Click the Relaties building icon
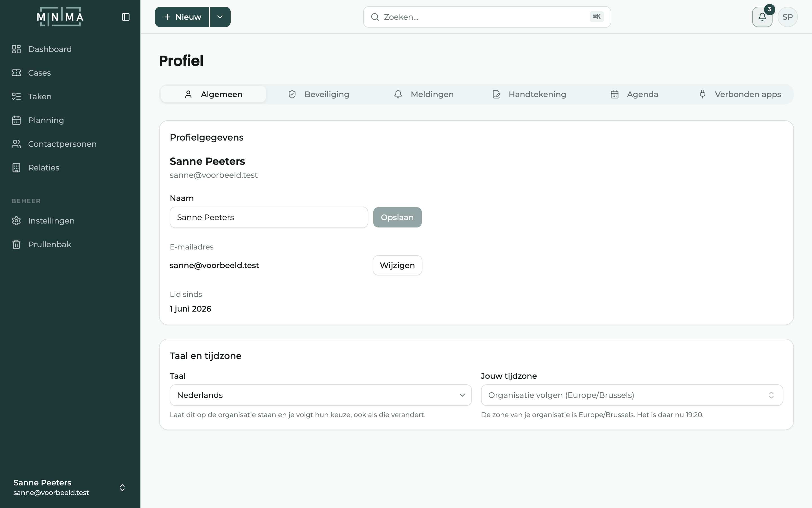Screen dimensions: 812x508 pyautogui.click(x=16, y=168)
